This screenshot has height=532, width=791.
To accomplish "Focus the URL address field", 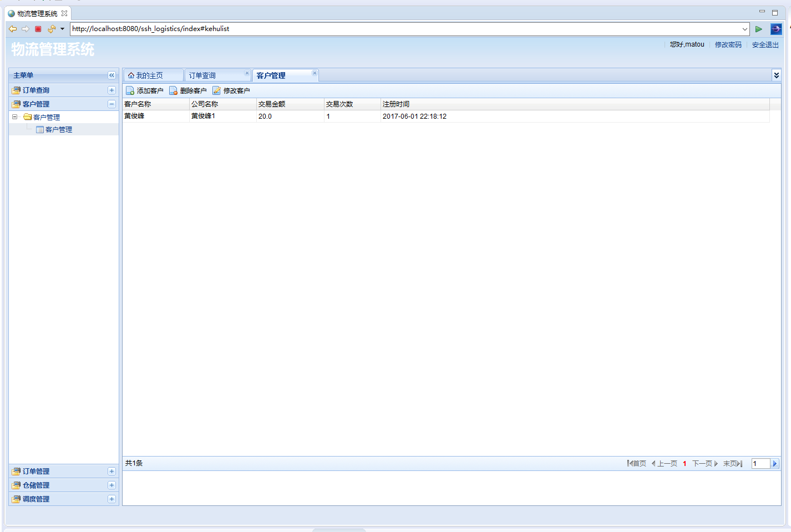I will (405, 29).
